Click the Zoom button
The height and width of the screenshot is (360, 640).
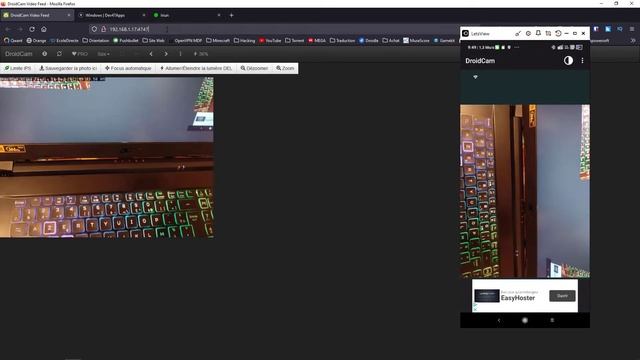tap(285, 68)
